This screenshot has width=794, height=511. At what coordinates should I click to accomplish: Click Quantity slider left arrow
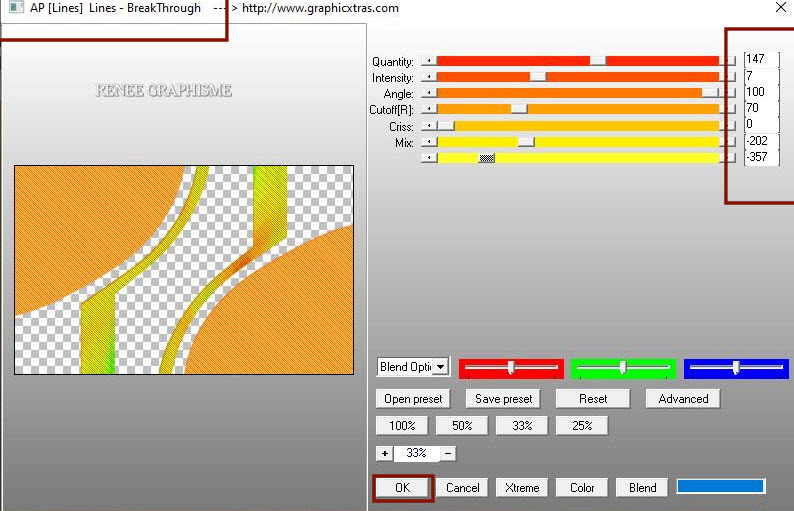(x=429, y=61)
